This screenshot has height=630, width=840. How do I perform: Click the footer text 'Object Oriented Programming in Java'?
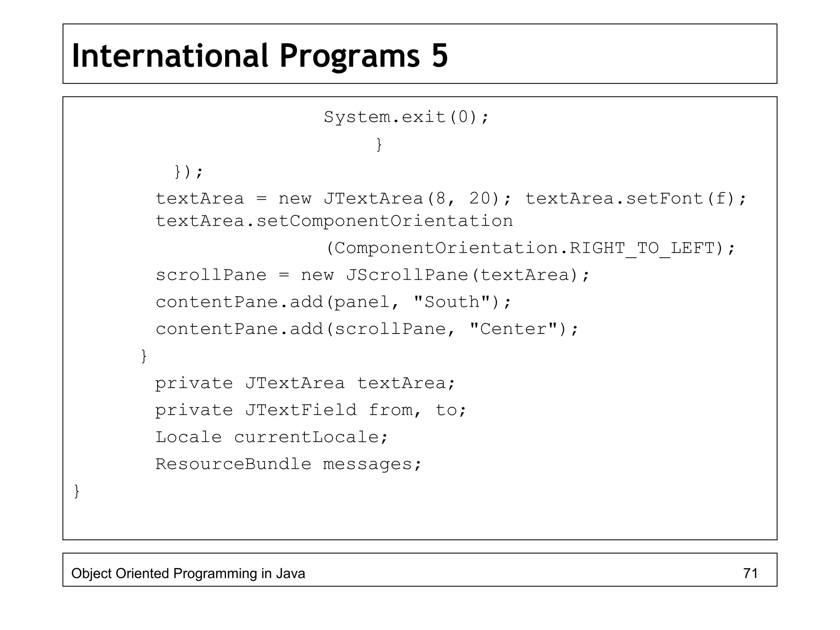pyautogui.click(x=188, y=573)
